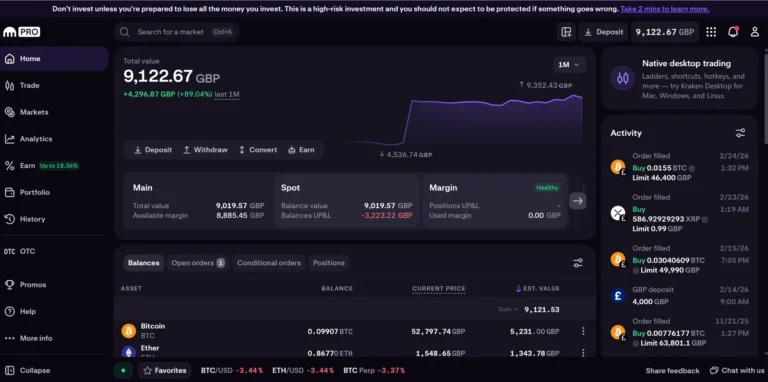Image resolution: width=768 pixels, height=382 pixels.
Task: Open the Portfolio section
Action: [x=54, y=192]
